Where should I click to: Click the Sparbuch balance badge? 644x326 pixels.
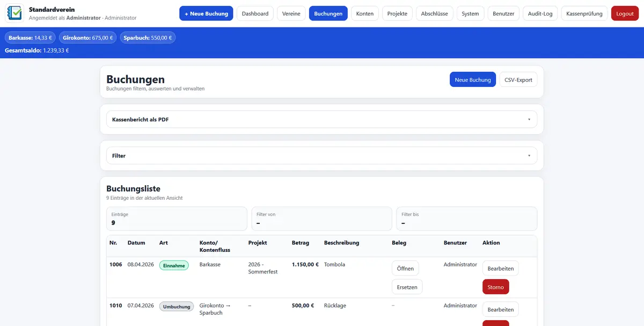[x=148, y=38]
